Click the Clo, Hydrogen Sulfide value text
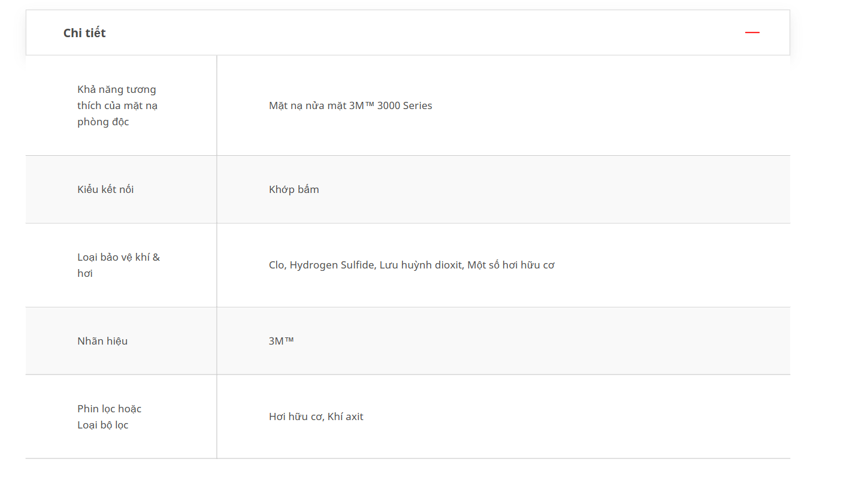 point(412,265)
